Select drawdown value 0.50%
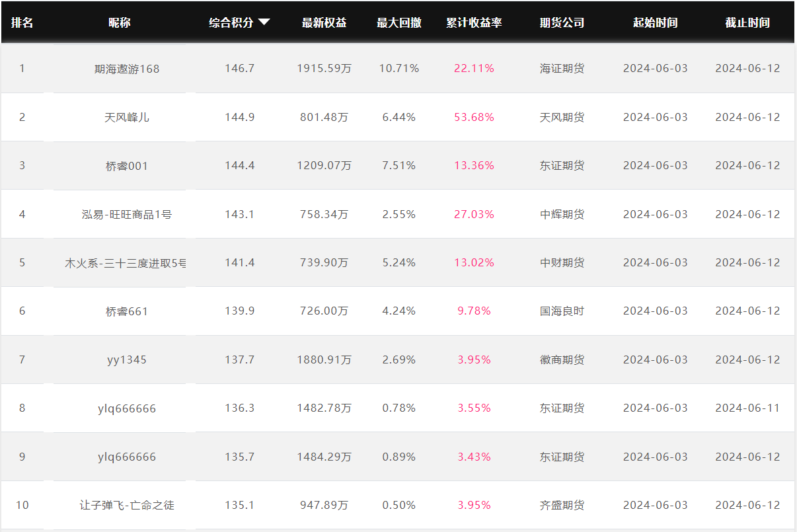797x532 pixels. 399,505
